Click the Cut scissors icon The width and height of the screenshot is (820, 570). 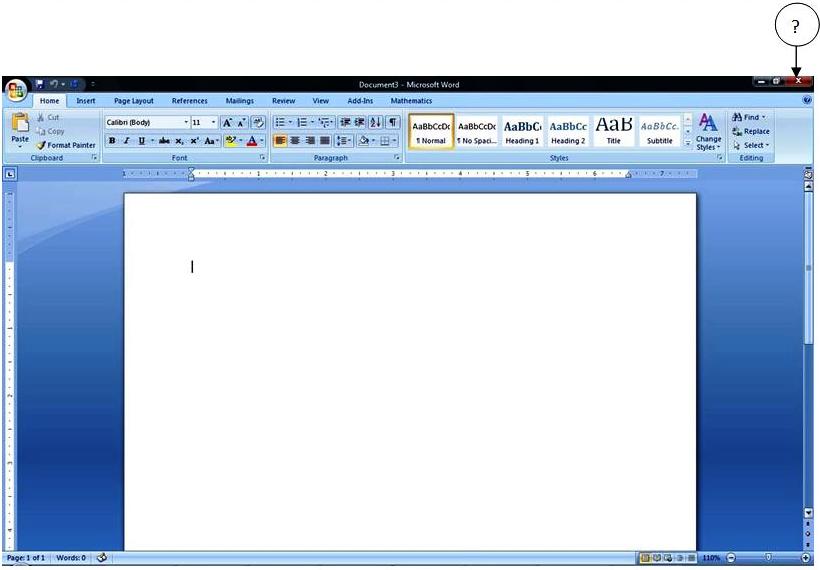(41, 117)
